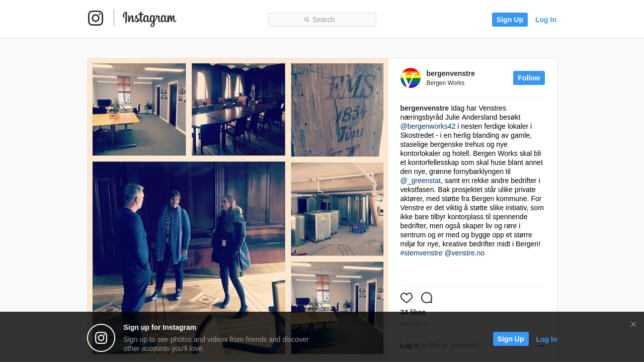The width and height of the screenshot is (644, 362).
Task: Open the bergenvenstre rainbow profile avatar
Action: point(411,78)
